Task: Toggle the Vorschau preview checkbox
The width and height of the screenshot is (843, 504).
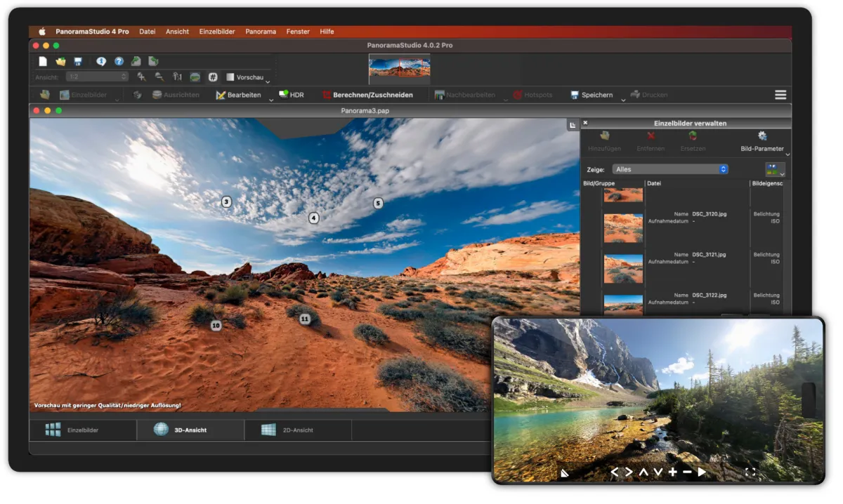Action: click(230, 77)
